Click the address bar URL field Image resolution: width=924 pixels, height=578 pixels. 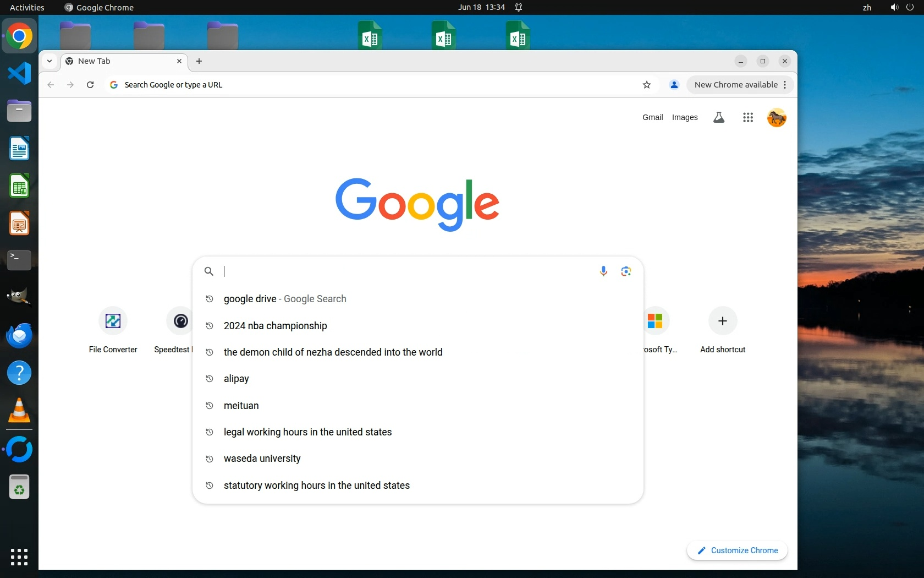(x=374, y=85)
